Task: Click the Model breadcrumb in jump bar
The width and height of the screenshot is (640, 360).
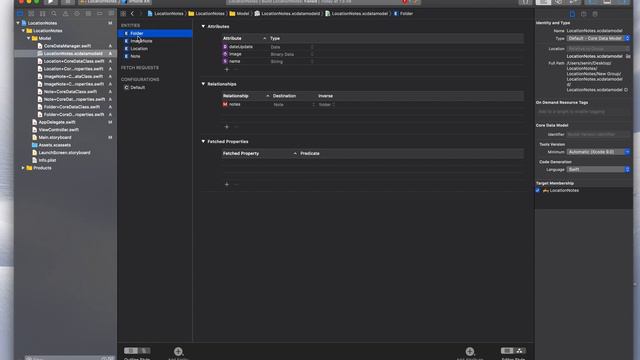Action: pyautogui.click(x=239, y=13)
